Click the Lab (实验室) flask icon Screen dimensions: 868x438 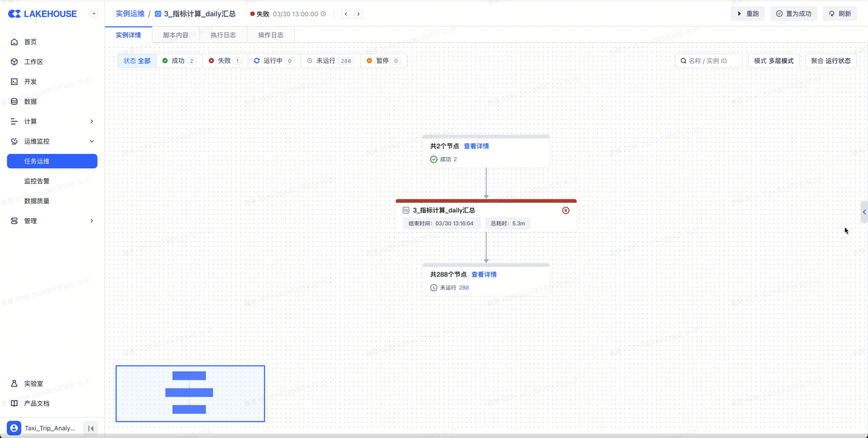coord(14,384)
